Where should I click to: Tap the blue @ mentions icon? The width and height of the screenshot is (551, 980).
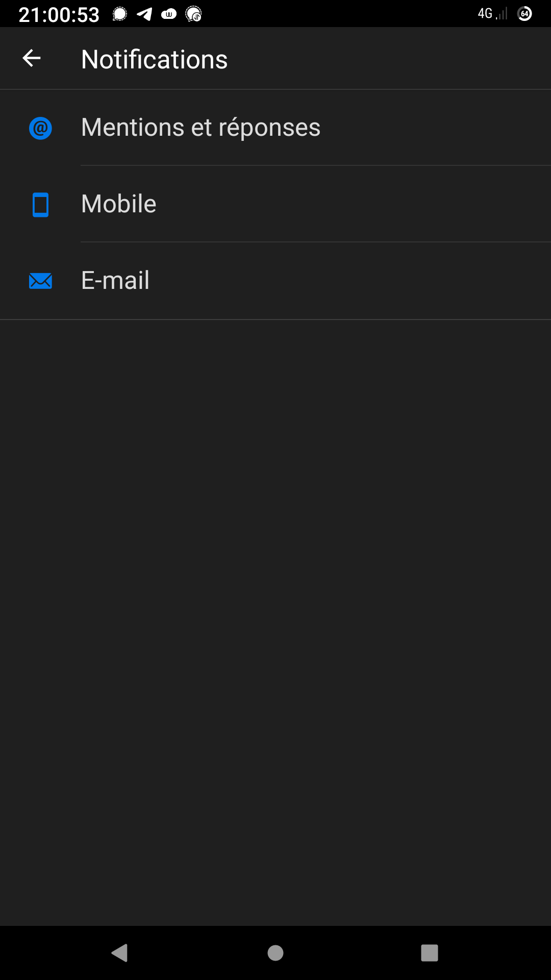[40, 128]
